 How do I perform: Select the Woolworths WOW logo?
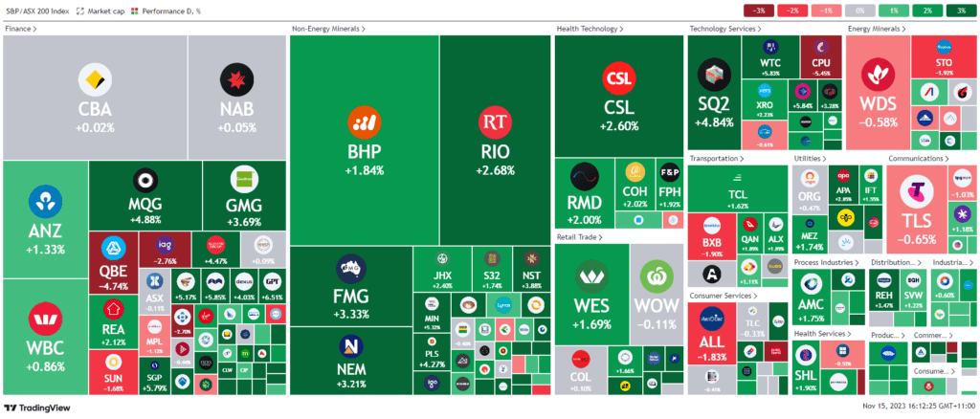click(657, 276)
